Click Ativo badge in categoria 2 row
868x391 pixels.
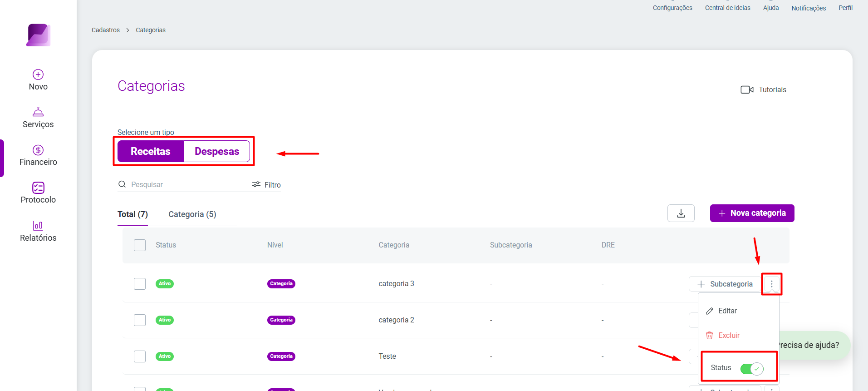pos(165,320)
